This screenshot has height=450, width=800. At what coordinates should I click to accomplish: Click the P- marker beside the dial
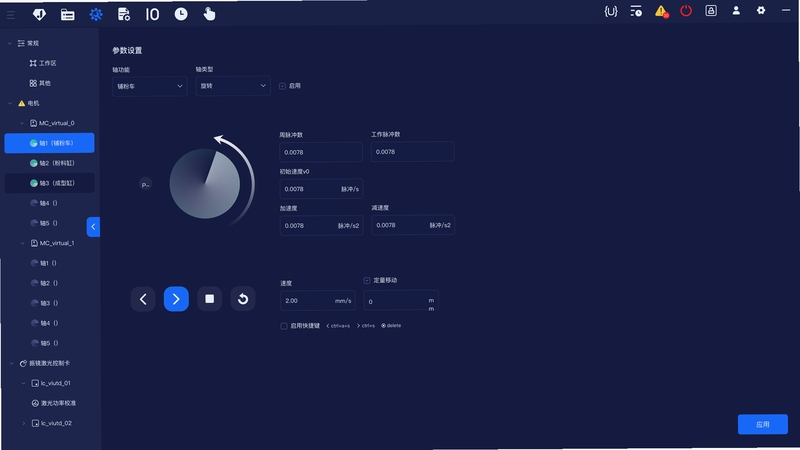(145, 185)
